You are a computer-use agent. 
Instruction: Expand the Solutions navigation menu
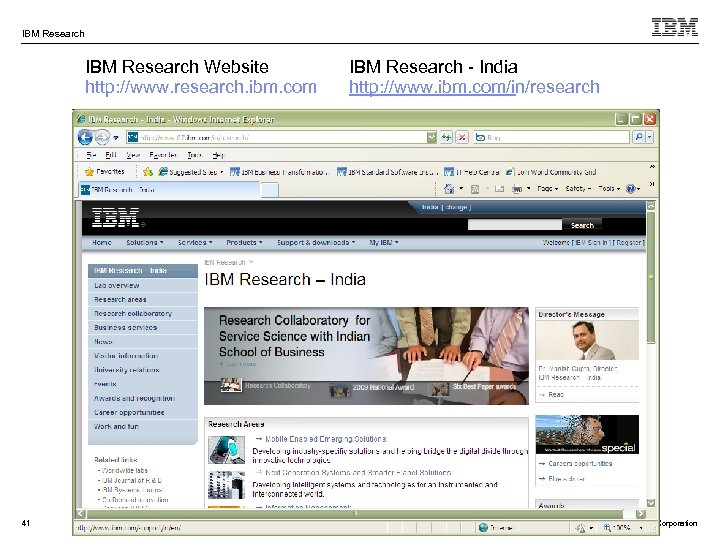pos(145,242)
